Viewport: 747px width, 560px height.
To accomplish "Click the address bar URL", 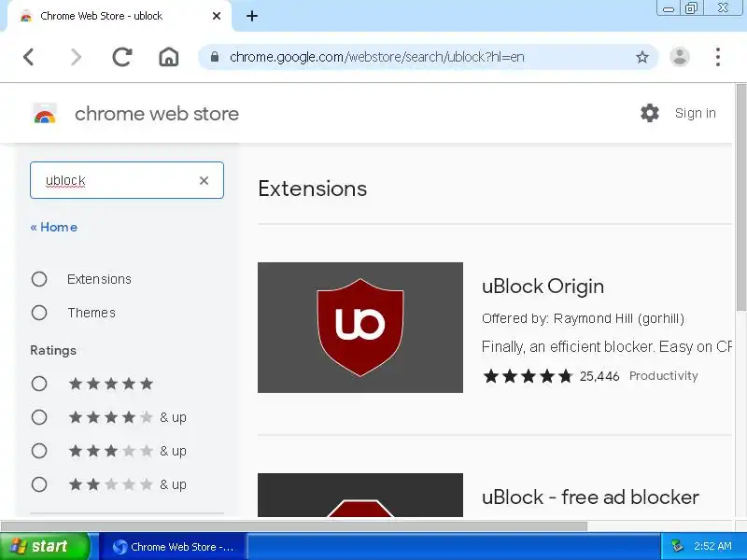I will pyautogui.click(x=377, y=57).
